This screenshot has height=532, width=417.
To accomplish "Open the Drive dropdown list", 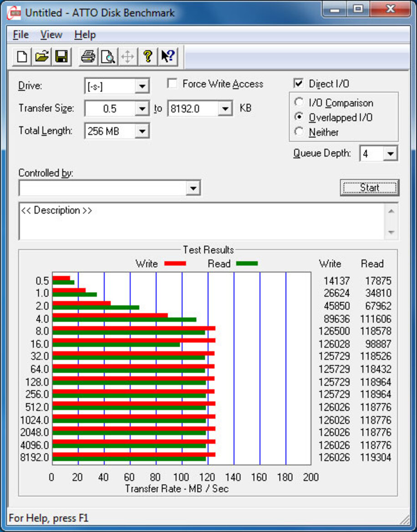I will 142,86.
